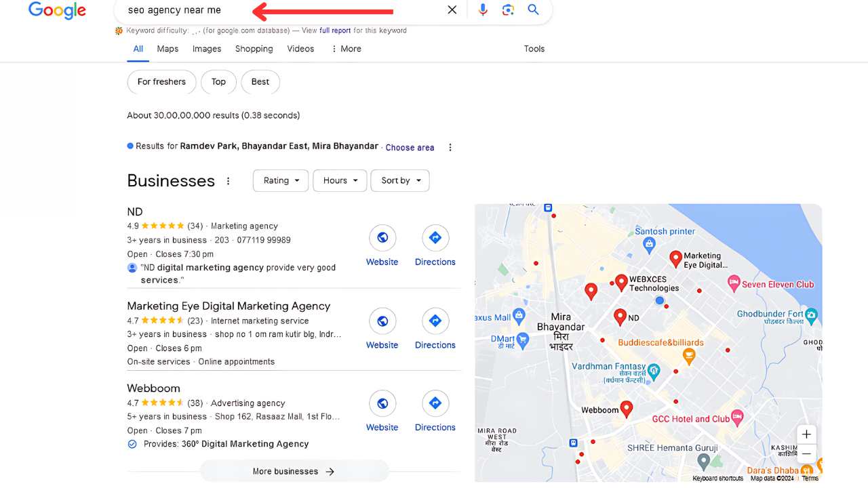Open the Rating filter dropdown

tap(281, 181)
